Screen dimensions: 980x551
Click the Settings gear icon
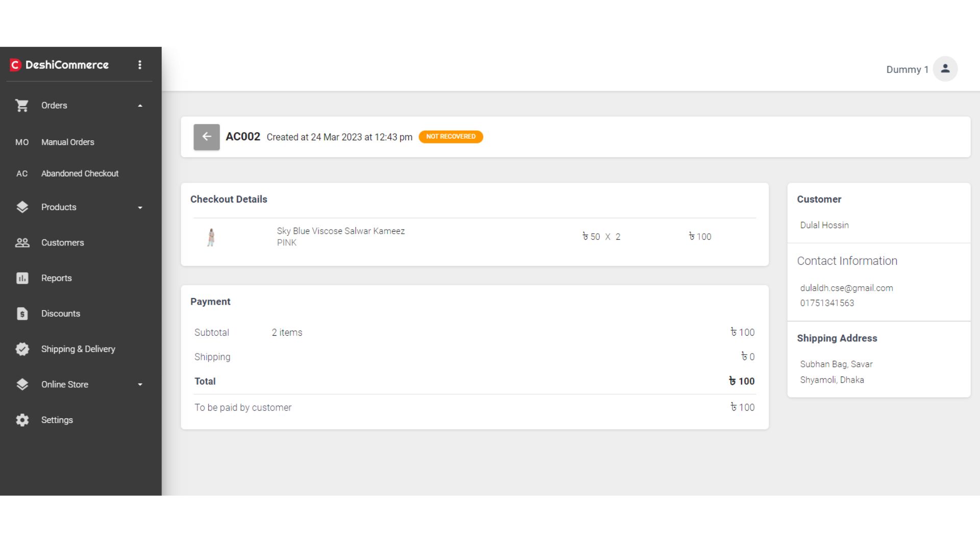(22, 420)
